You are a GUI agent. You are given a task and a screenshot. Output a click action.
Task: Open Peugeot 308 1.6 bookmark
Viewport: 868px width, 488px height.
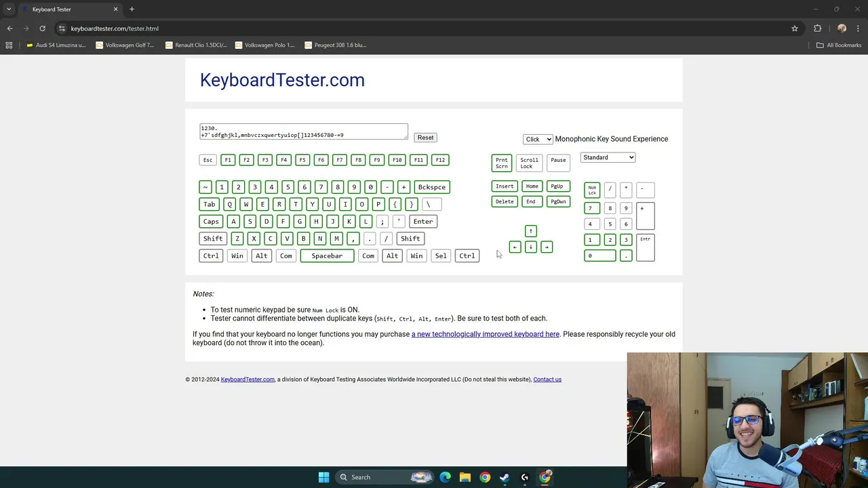click(336, 45)
